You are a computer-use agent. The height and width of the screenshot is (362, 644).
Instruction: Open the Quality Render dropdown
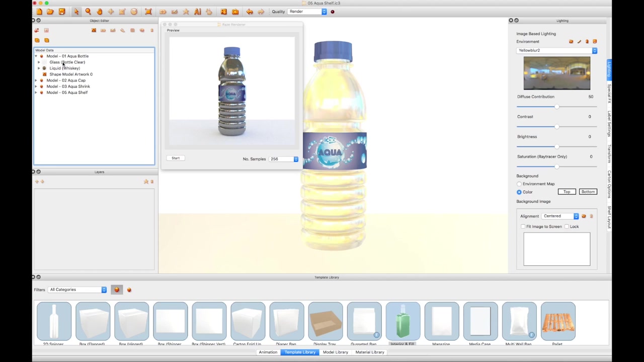[307, 12]
